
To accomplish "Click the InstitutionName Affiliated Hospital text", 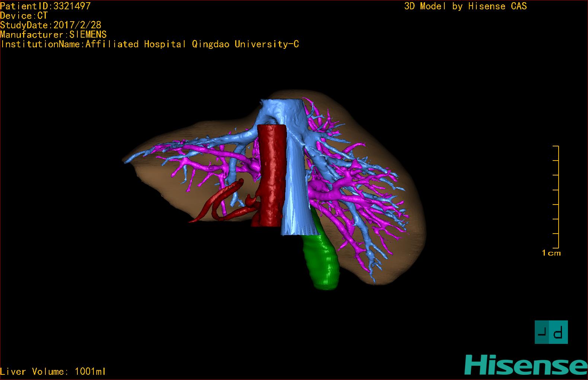I will point(150,44).
